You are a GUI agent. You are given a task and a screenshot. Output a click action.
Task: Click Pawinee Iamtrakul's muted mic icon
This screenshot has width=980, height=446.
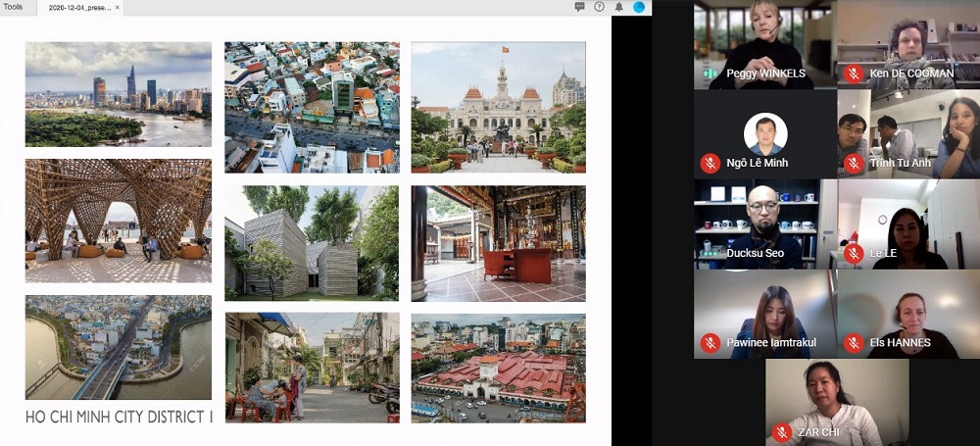coord(710,343)
